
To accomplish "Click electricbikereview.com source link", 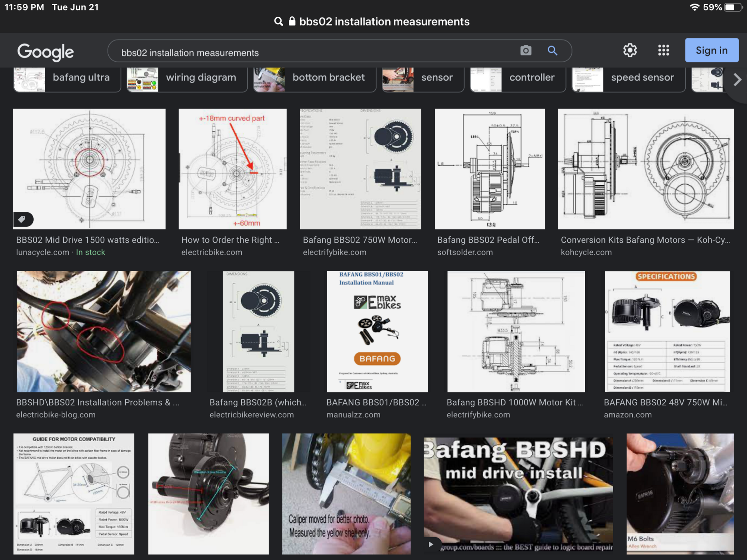I will (252, 415).
